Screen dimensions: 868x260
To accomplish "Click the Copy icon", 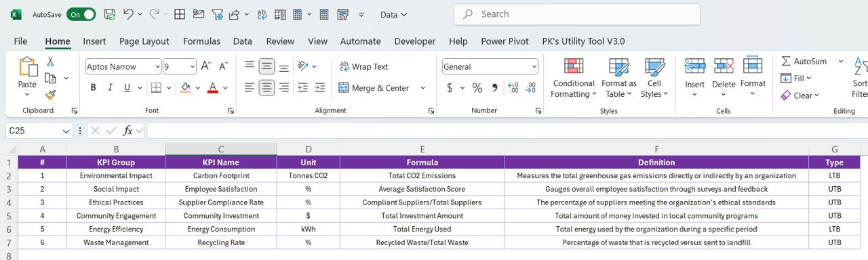I will (50, 78).
